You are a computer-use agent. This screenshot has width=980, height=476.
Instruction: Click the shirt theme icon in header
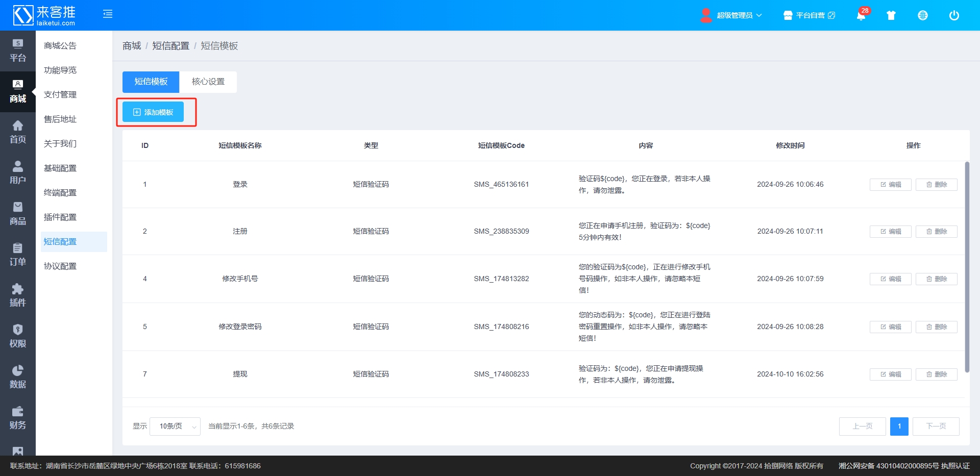coord(891,15)
